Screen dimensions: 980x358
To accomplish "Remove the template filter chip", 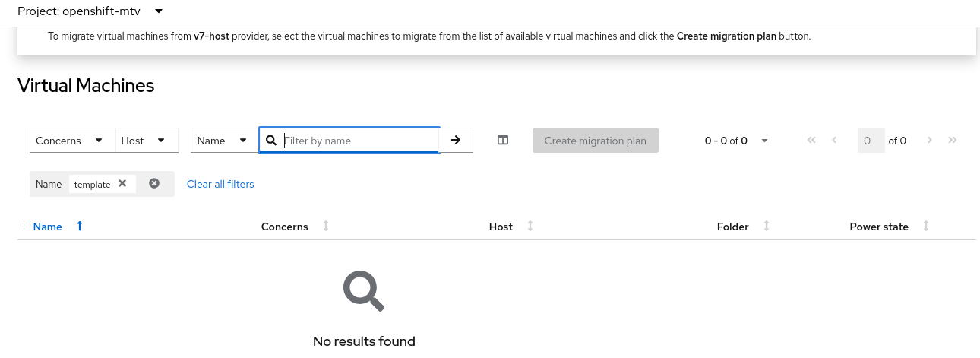I will point(122,184).
